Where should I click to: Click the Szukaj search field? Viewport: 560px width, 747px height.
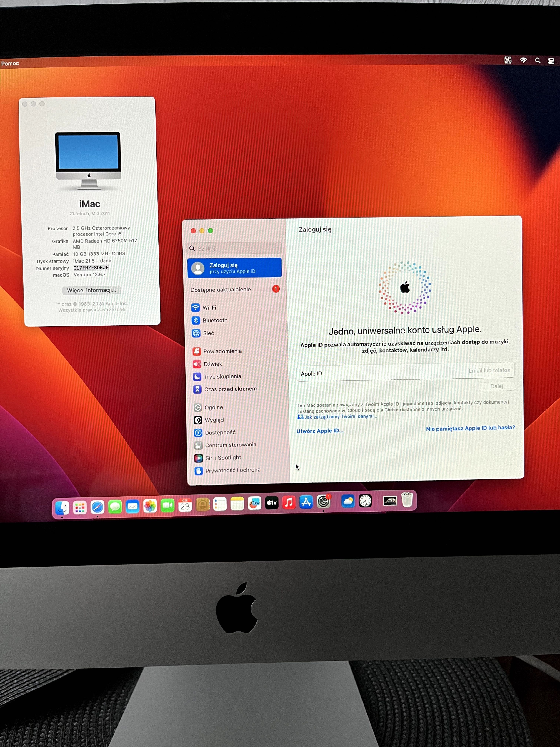pos(234,248)
